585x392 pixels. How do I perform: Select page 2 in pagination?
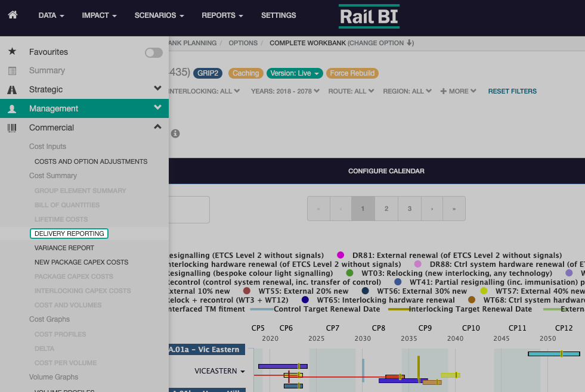point(386,209)
